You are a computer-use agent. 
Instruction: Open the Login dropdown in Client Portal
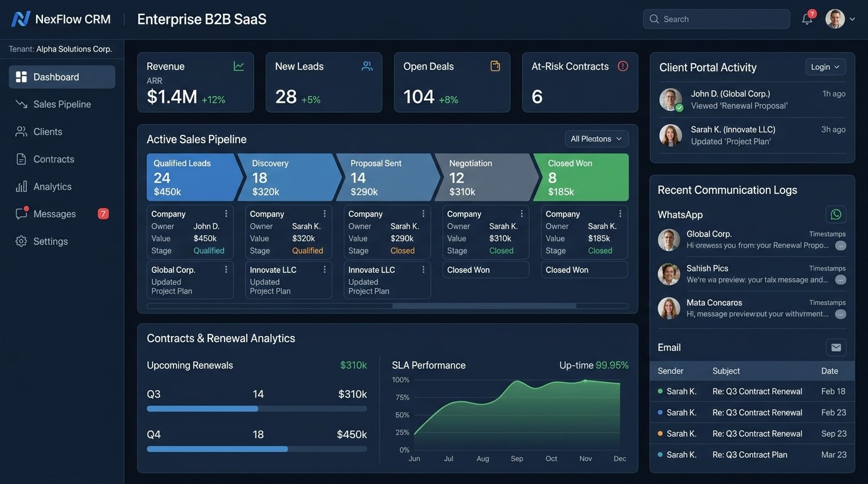[826, 67]
